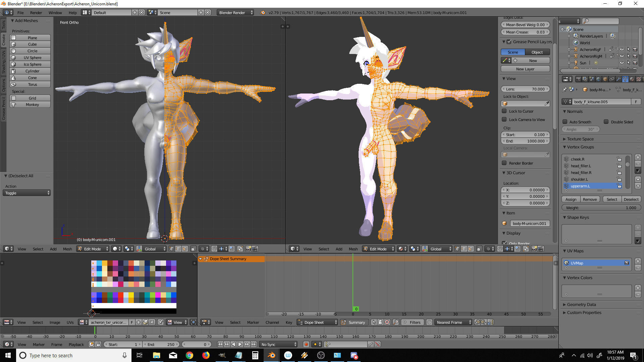This screenshot has width=644, height=362.
Task: Open the Render properties tab camera icon
Action: [578, 79]
